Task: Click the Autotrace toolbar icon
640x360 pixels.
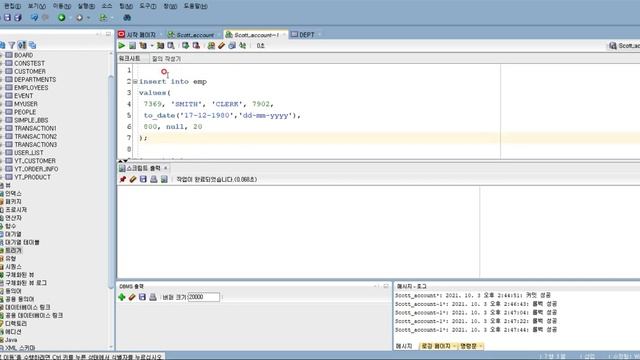Action: (x=160, y=46)
